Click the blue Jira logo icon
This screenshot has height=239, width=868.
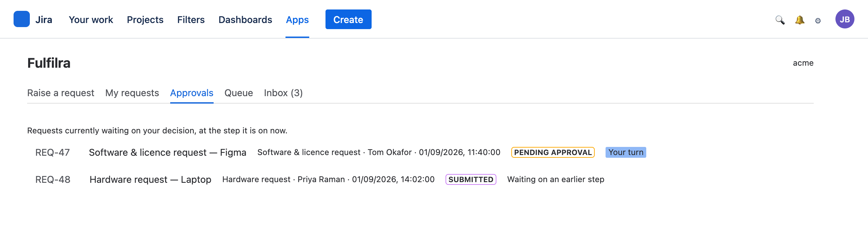point(22,19)
